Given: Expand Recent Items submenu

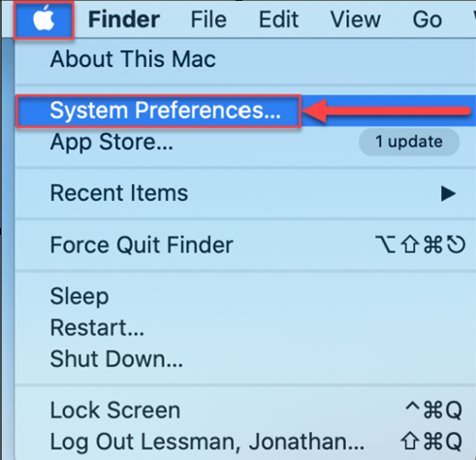Looking at the screenshot, I should (245, 193).
